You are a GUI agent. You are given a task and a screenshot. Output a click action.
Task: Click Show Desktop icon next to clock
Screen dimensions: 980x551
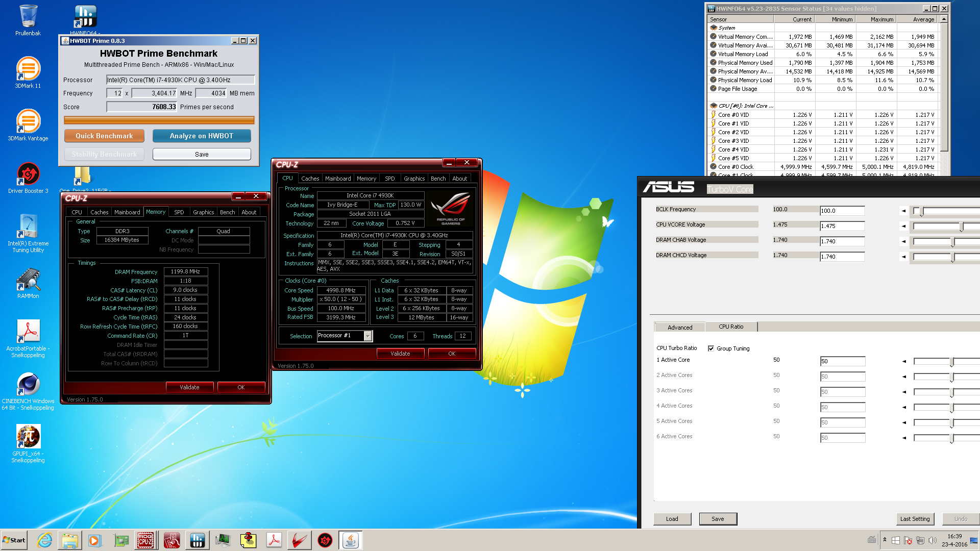(974, 540)
